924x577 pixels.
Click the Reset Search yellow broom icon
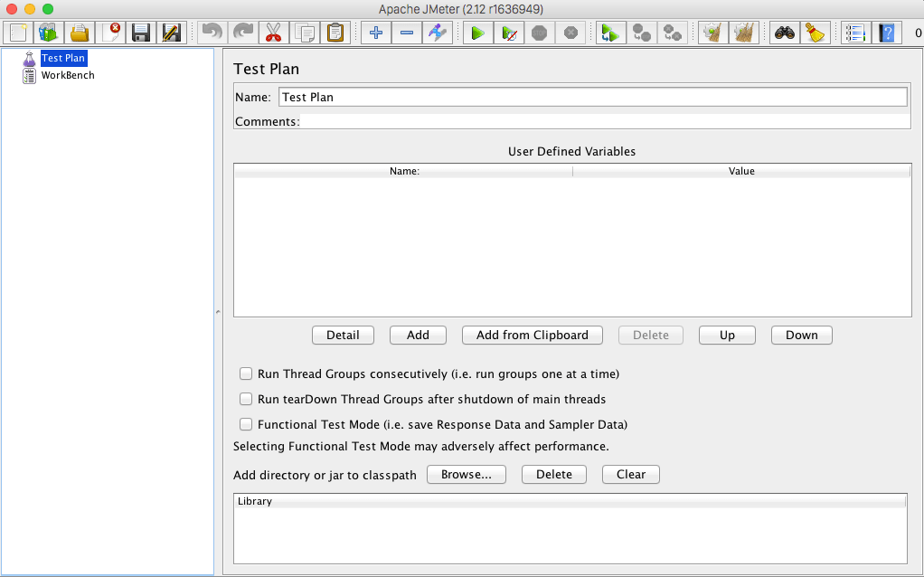816,33
